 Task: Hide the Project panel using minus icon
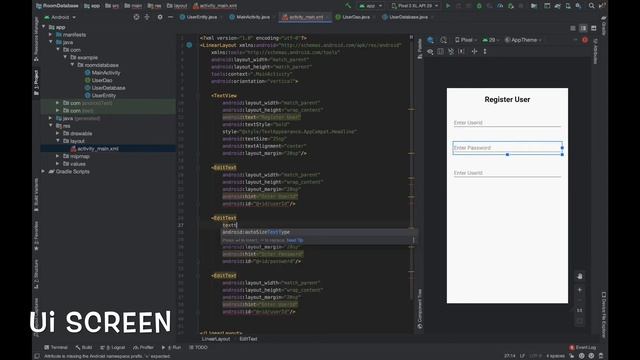(x=171, y=17)
